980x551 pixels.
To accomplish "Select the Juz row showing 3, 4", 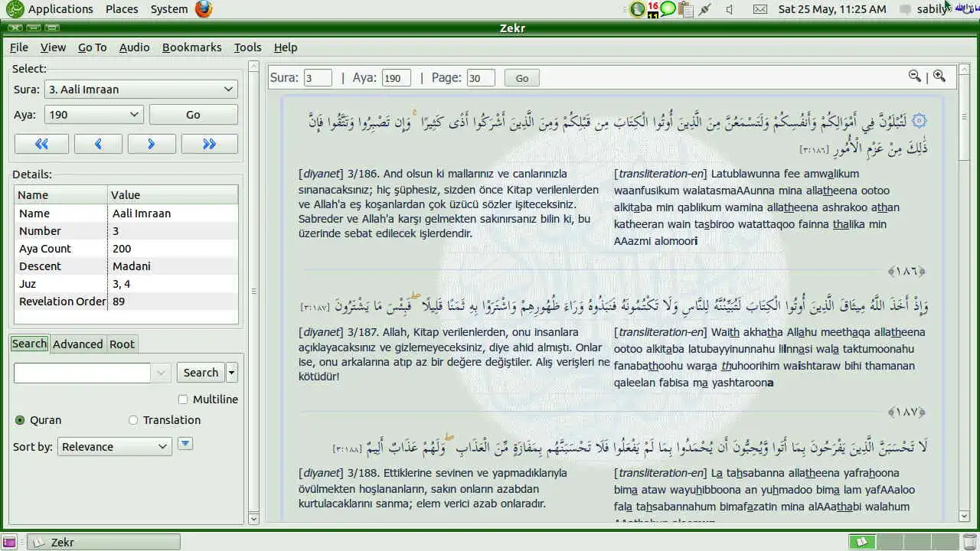I will point(126,284).
